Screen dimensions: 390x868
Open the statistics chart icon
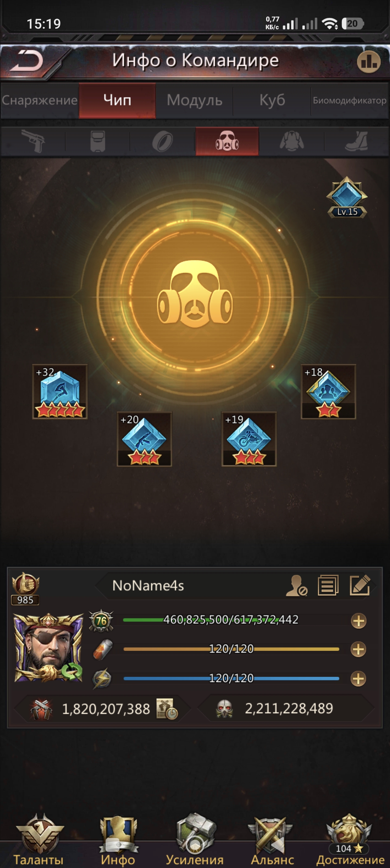369,61
